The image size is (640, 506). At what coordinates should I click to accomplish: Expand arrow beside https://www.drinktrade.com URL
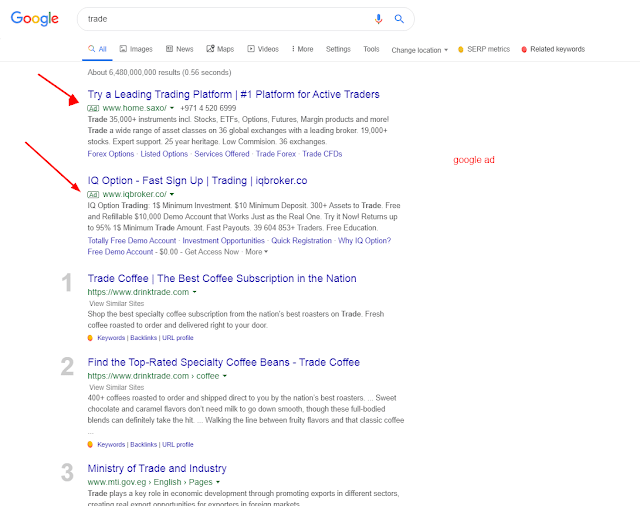(x=195, y=292)
